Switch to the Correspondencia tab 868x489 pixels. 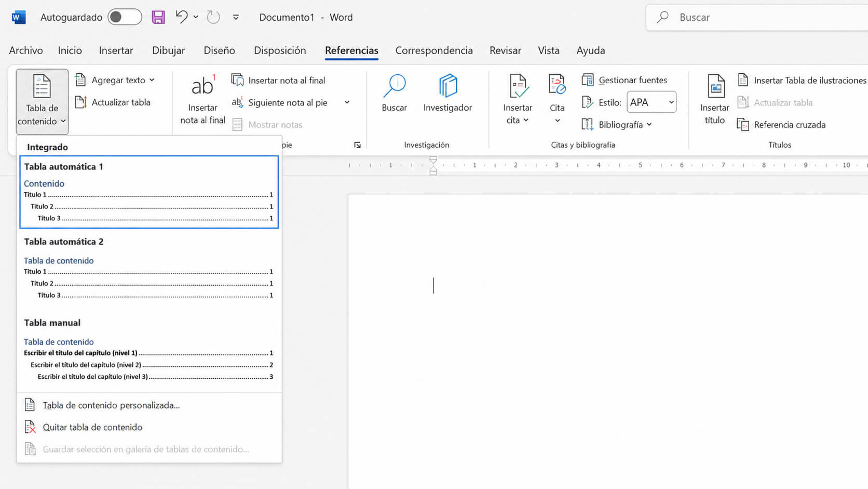pos(434,50)
